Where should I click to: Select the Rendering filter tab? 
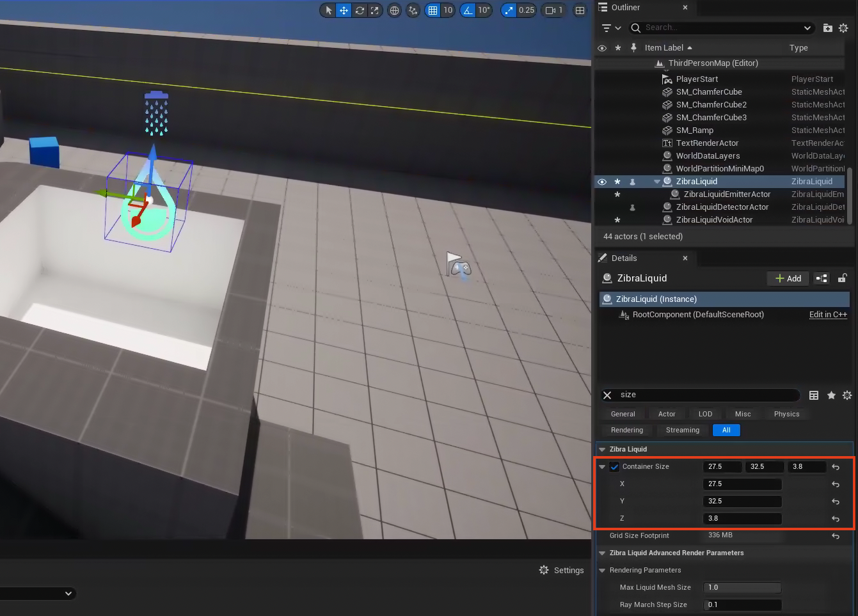[x=627, y=430]
